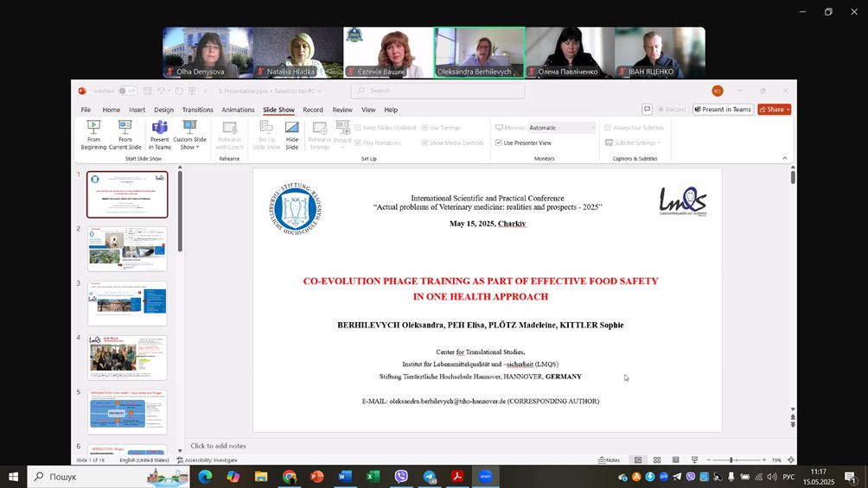Click the user account avatar
This screenshot has height=488, width=868.
click(x=718, y=91)
